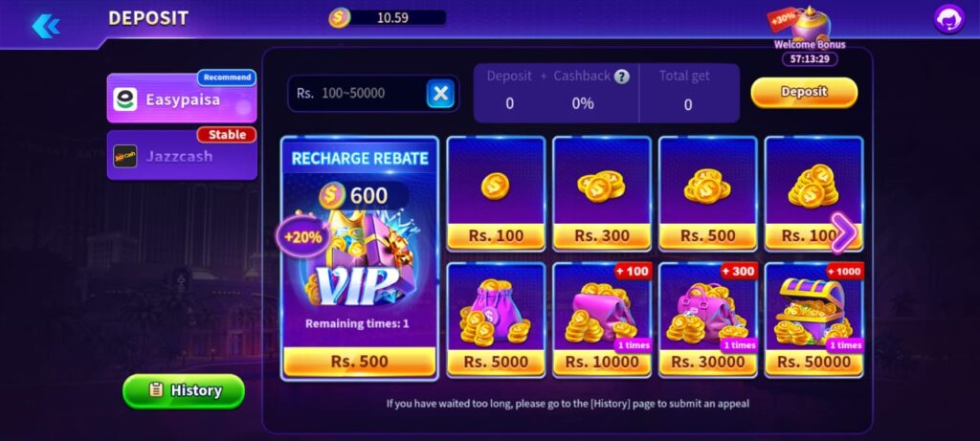Tap the coin balance icon
The height and width of the screenshot is (441, 980).
click(x=340, y=17)
